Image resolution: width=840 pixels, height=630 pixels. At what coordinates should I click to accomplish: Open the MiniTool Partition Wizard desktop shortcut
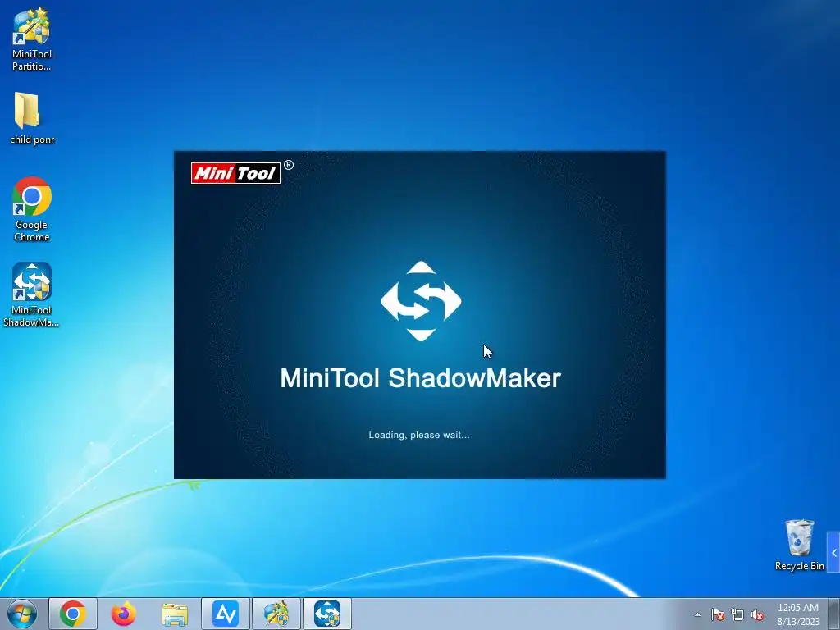pyautogui.click(x=32, y=39)
